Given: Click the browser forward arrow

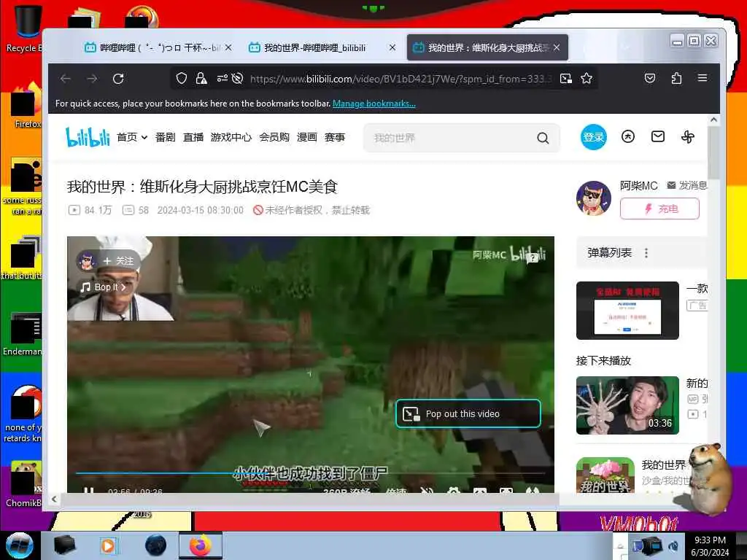Looking at the screenshot, I should (92, 79).
